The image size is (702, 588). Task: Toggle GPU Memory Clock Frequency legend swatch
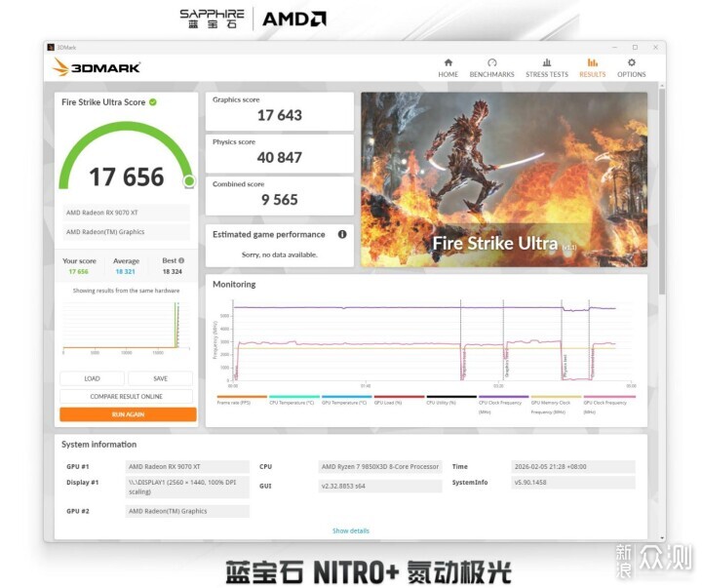(556, 397)
